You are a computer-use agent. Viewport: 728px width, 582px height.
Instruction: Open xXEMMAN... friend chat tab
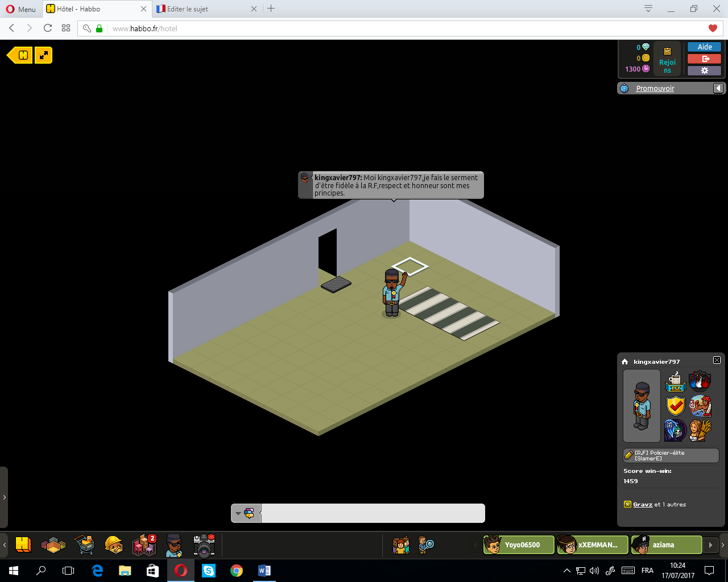pyautogui.click(x=593, y=544)
